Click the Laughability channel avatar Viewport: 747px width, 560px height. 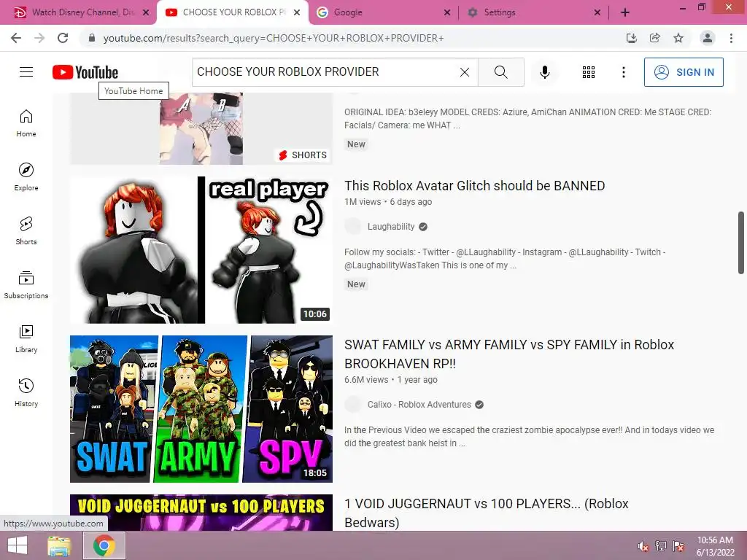(353, 227)
